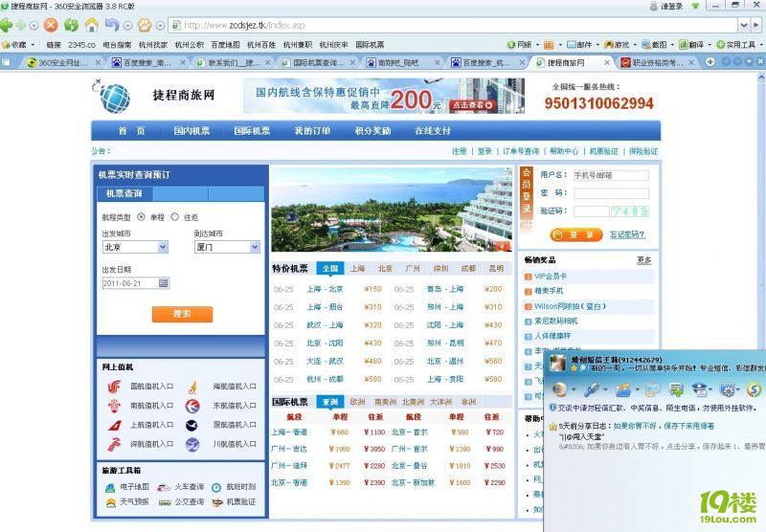
Task: Click the 广州－迪拜 international route
Action: (x=289, y=466)
